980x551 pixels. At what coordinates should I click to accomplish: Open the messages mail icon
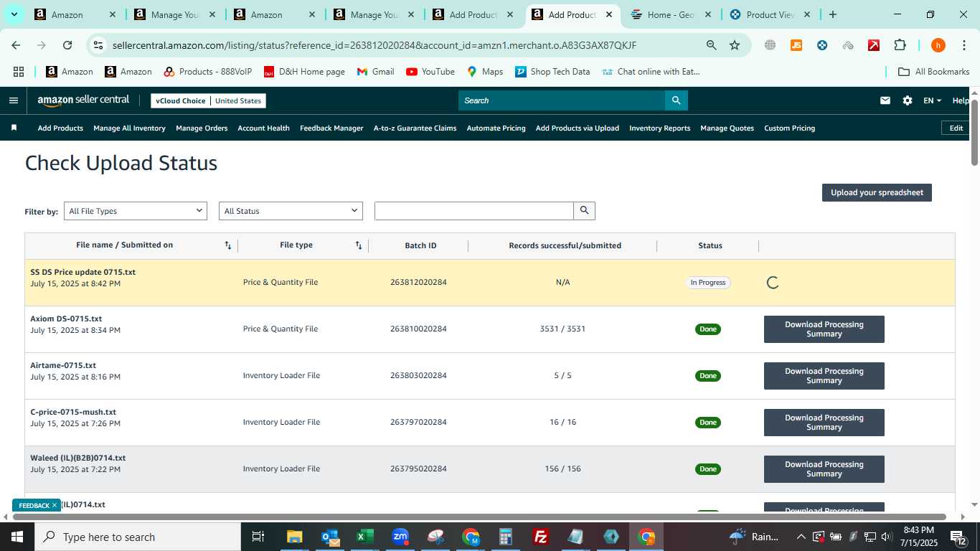(x=885, y=100)
